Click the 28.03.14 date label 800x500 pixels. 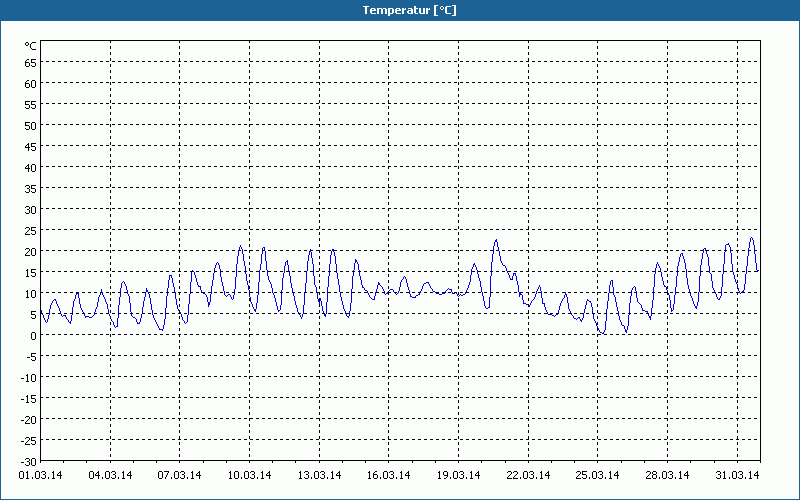point(666,475)
